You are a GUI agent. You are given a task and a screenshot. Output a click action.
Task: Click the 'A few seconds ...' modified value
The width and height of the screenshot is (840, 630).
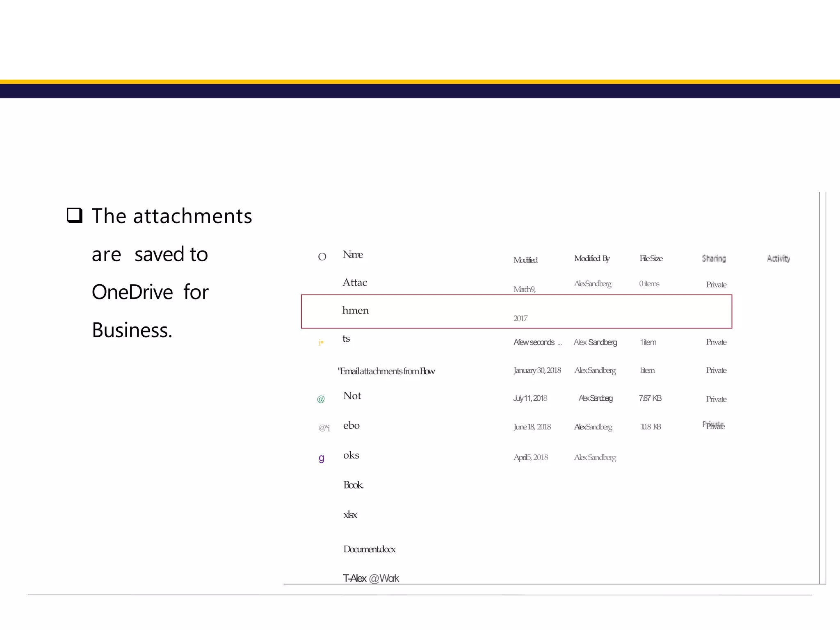pyautogui.click(x=538, y=342)
